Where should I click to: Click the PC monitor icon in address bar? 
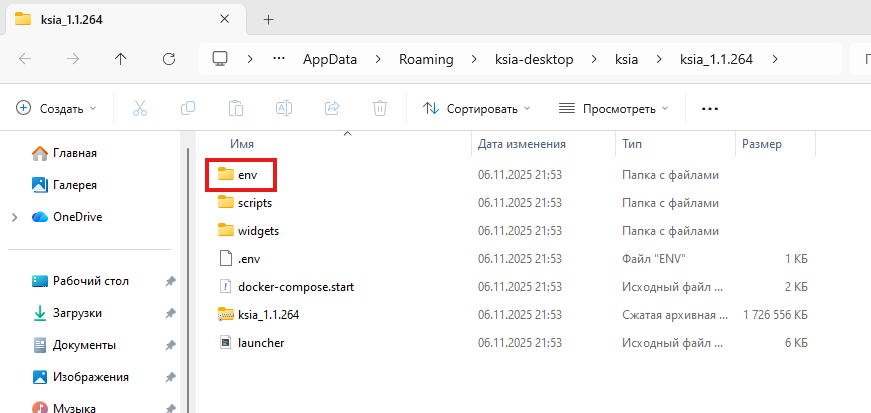221,59
